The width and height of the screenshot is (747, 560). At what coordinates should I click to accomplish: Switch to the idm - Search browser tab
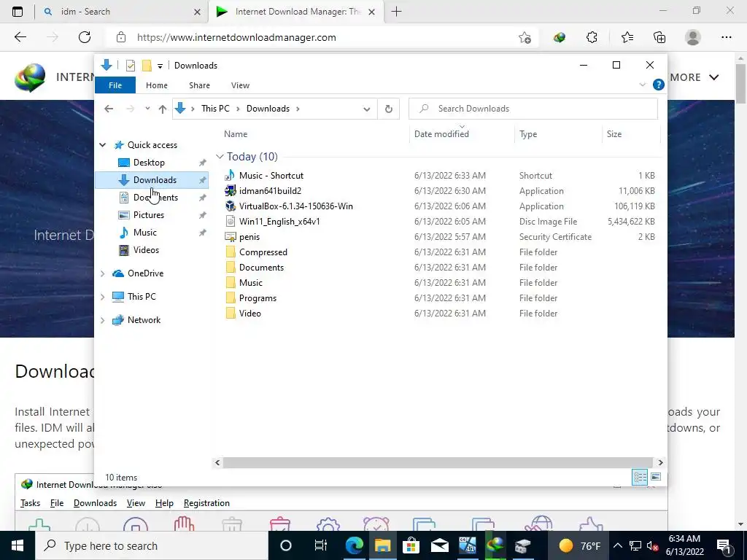tap(122, 12)
